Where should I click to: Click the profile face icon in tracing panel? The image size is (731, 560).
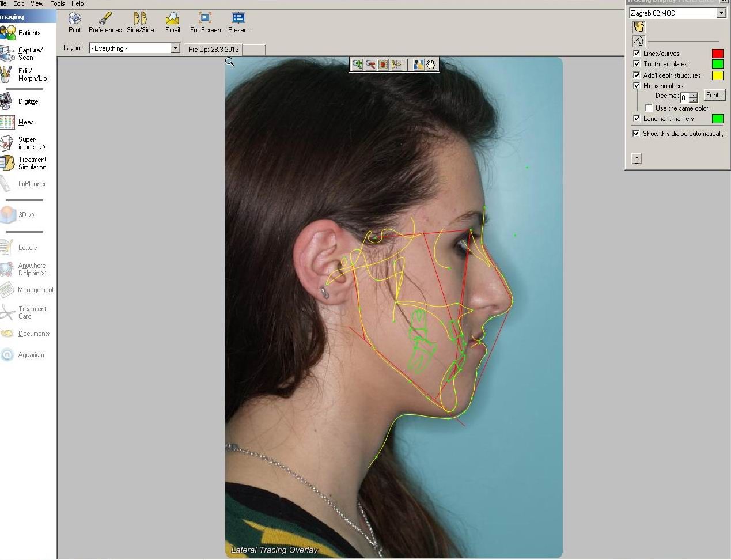[639, 27]
